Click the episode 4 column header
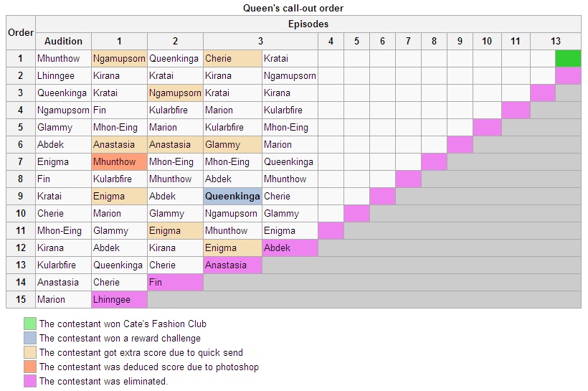This screenshot has width=588, height=391. 331,41
